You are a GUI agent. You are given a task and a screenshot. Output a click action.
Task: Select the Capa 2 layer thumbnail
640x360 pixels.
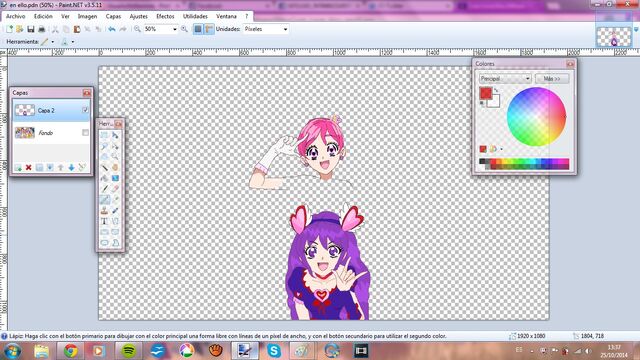coord(24,110)
